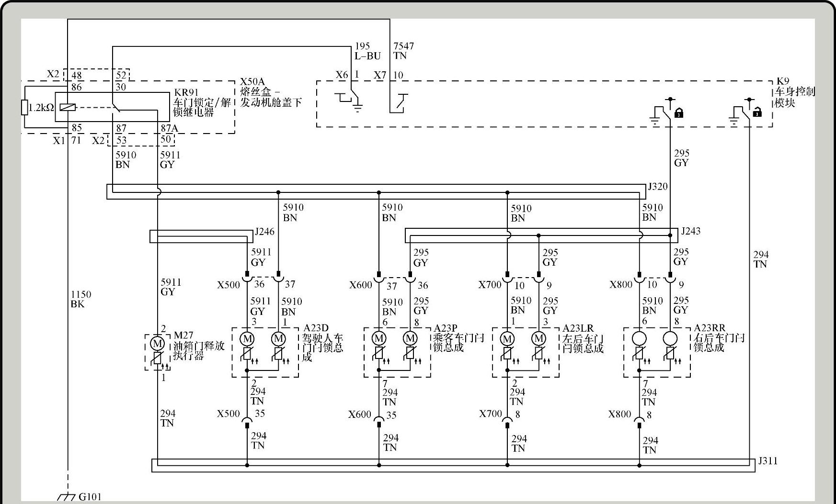Click the ground switch symbol at X6 pin 1
836x504 pixels.
click(x=350, y=100)
